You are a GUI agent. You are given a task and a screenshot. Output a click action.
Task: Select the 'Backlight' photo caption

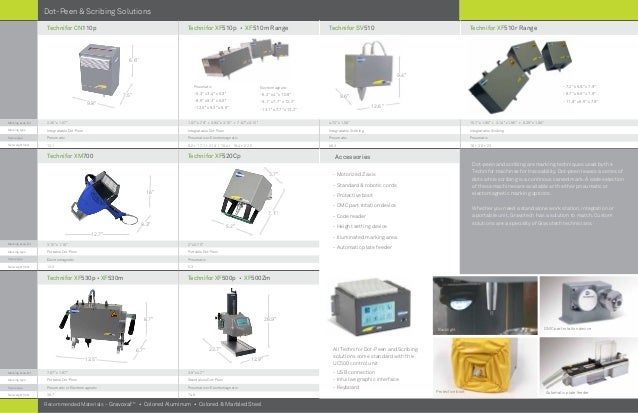point(446,330)
